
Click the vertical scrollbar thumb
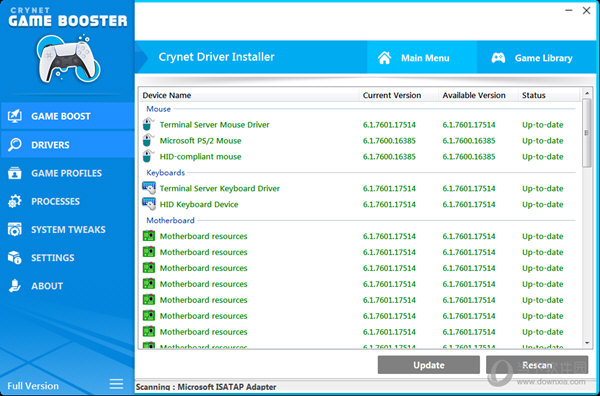click(x=587, y=133)
